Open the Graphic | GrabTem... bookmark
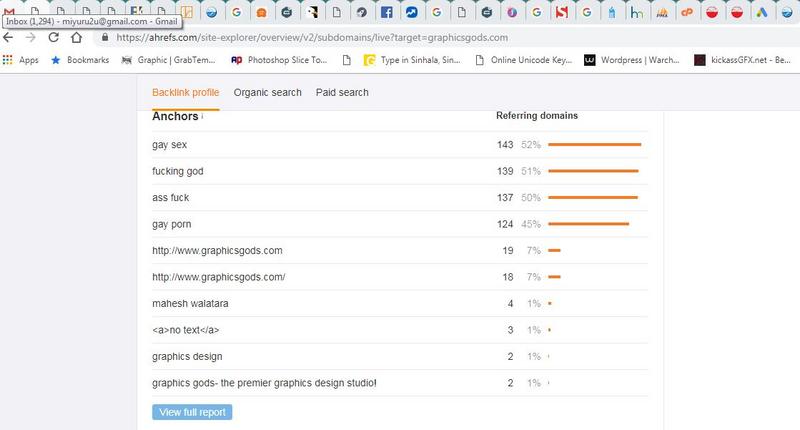This screenshot has width=800, height=430. pyautogui.click(x=168, y=60)
